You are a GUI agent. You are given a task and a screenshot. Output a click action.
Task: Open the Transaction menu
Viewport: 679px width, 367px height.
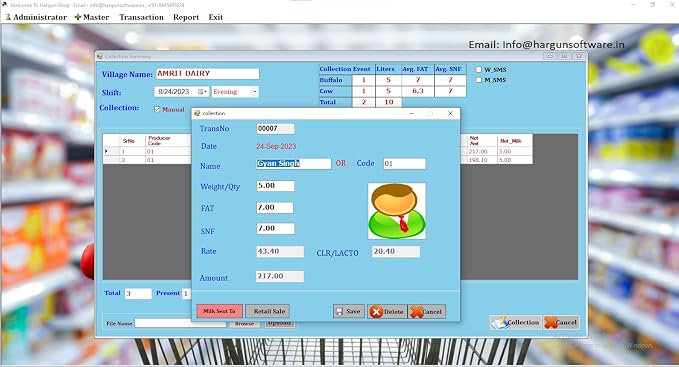point(141,17)
